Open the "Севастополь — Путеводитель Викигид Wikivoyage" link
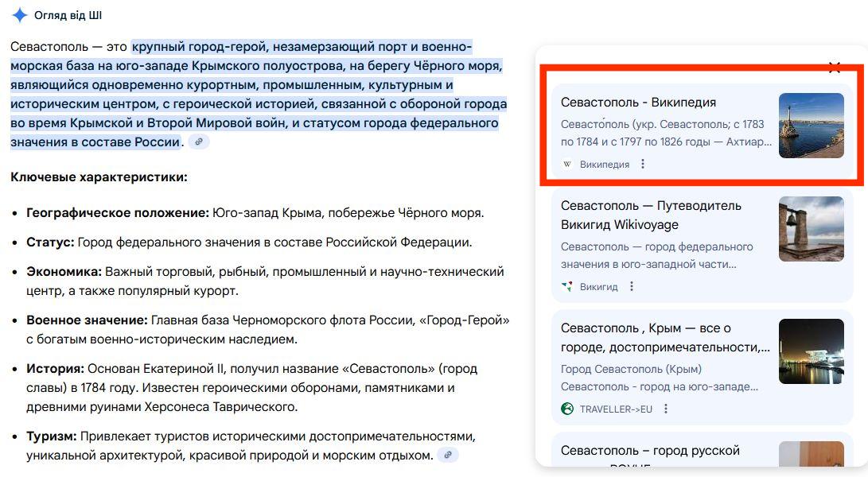Image resolution: width=868 pixels, height=477 pixels. tap(651, 215)
